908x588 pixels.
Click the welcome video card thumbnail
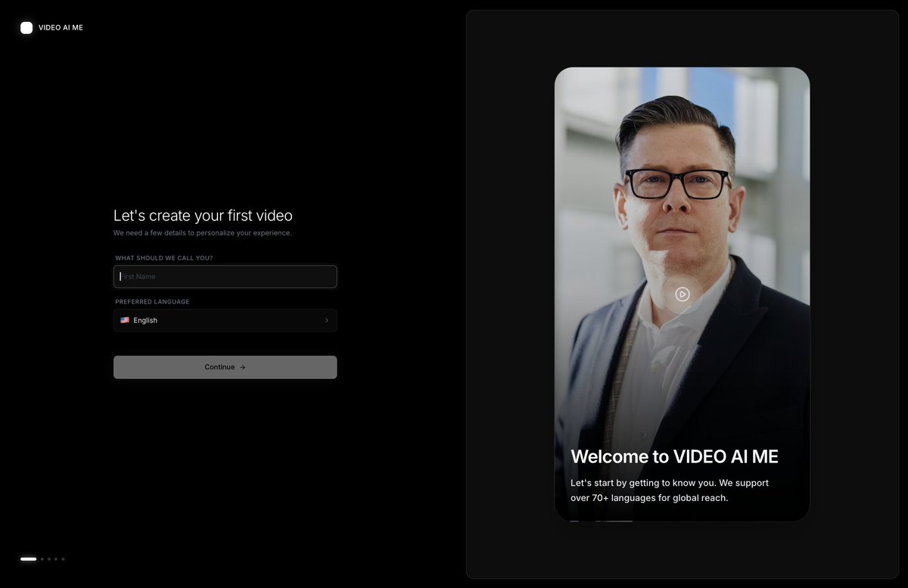[682, 294]
